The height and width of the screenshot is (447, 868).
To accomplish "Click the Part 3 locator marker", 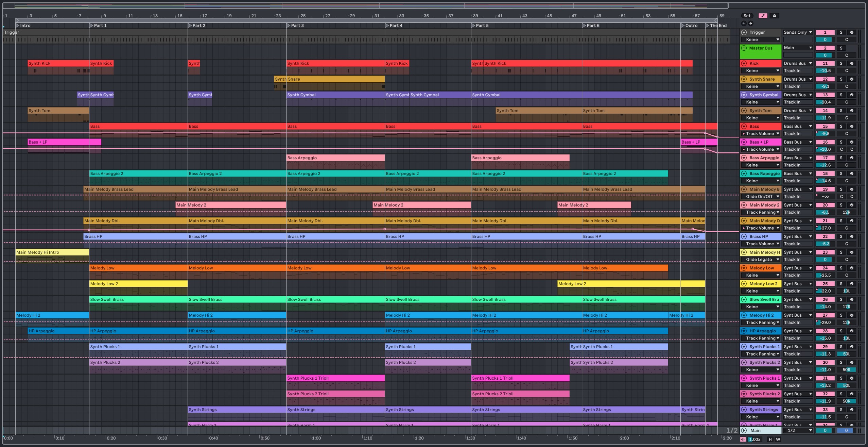I will click(289, 26).
